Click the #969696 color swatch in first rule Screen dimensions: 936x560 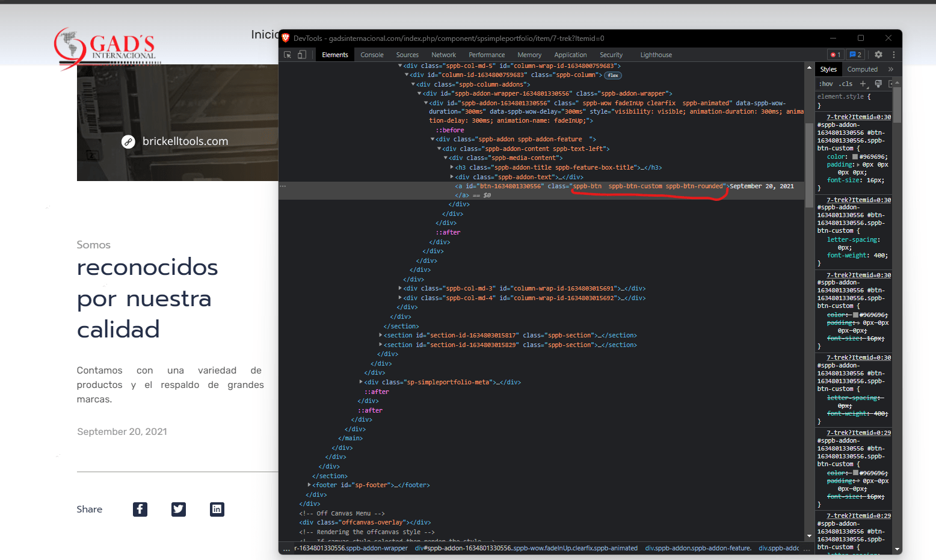pyautogui.click(x=855, y=157)
